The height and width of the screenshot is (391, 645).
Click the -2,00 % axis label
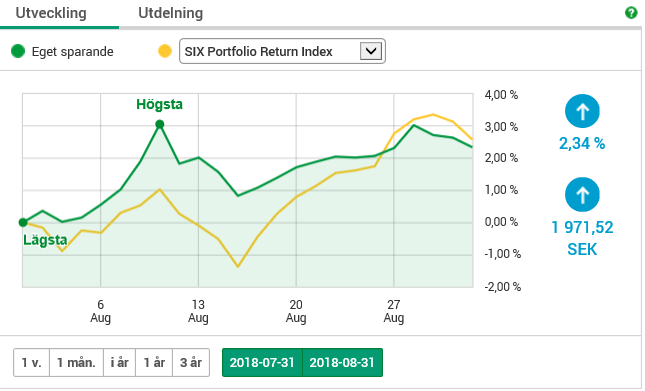502,287
